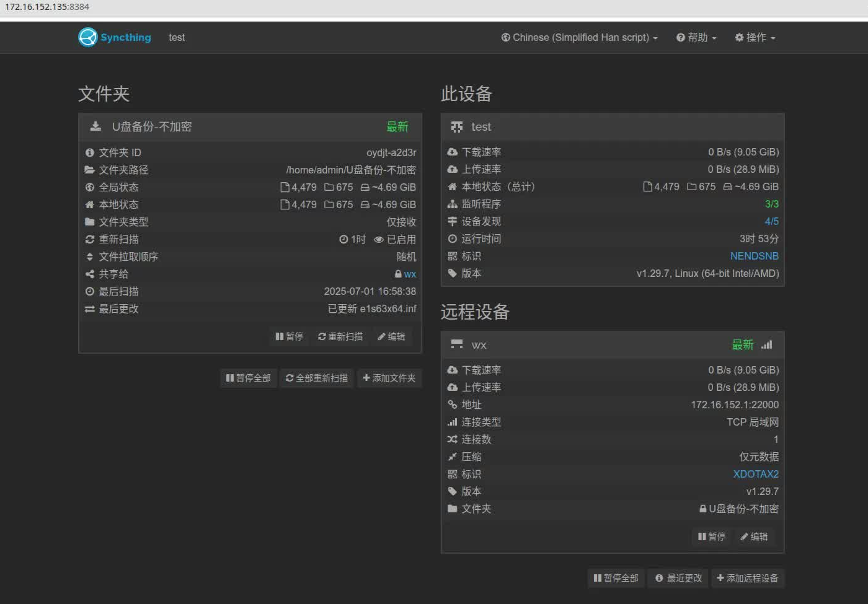Click the 文件拉取顺序 sort icon

click(90, 256)
